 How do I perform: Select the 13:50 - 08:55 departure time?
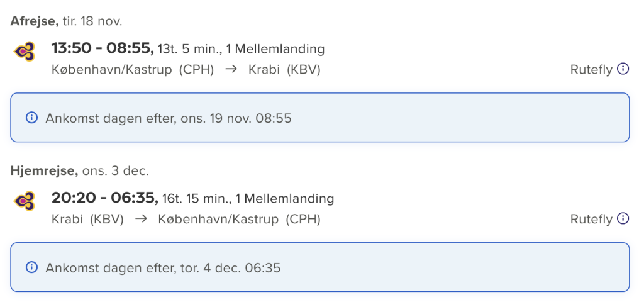pyautogui.click(x=103, y=48)
